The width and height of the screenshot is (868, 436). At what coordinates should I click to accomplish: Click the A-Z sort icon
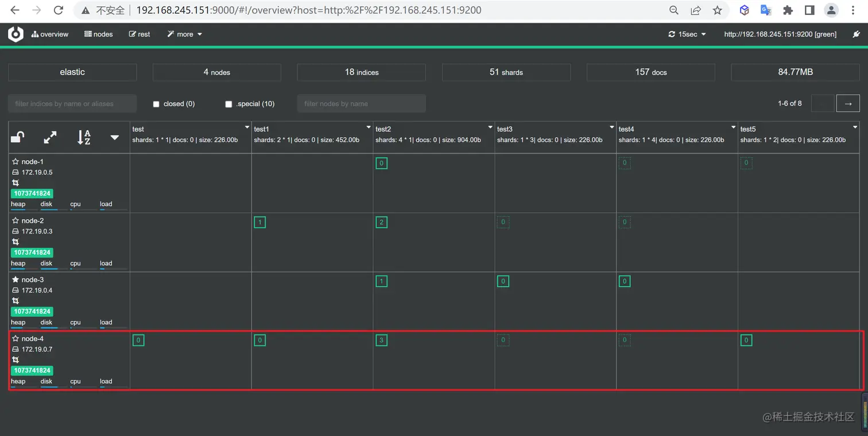(84, 137)
